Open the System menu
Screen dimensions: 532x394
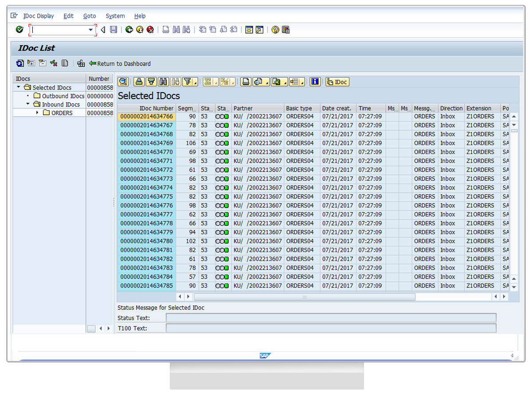click(x=115, y=16)
